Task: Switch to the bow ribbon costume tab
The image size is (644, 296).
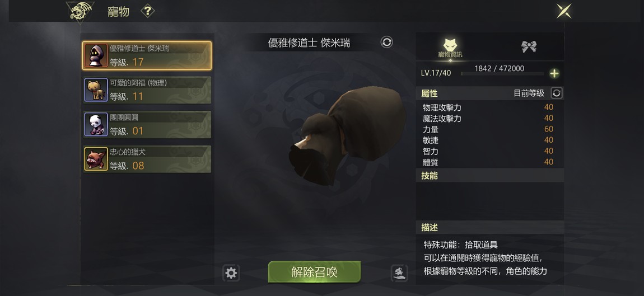Action: click(x=529, y=46)
